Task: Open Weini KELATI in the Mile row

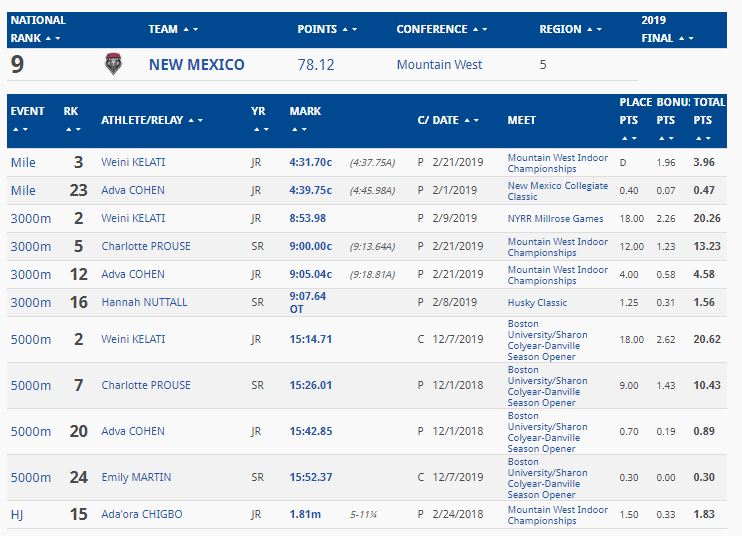Action: (x=133, y=162)
